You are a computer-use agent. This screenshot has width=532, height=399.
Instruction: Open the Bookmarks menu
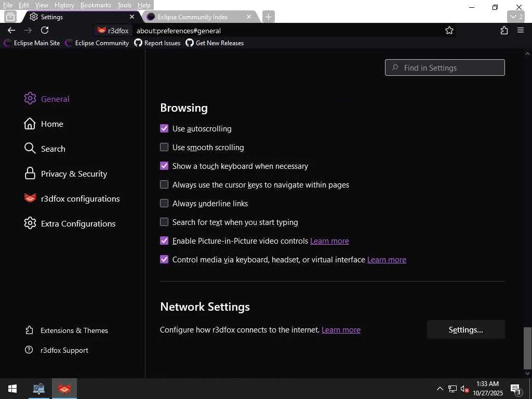coord(96,5)
